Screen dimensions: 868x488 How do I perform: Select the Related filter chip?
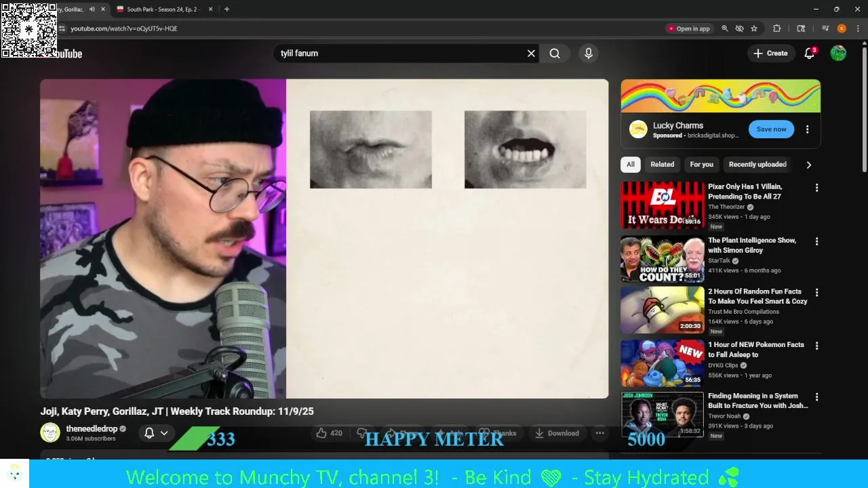(663, 164)
